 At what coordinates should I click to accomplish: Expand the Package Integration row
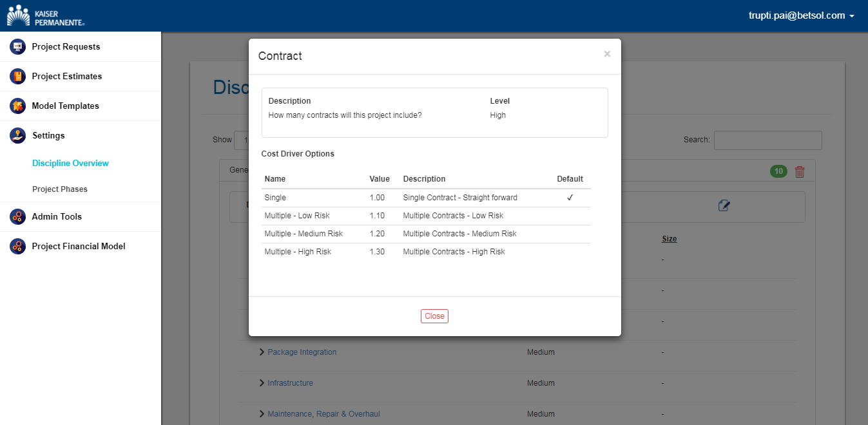pos(262,352)
